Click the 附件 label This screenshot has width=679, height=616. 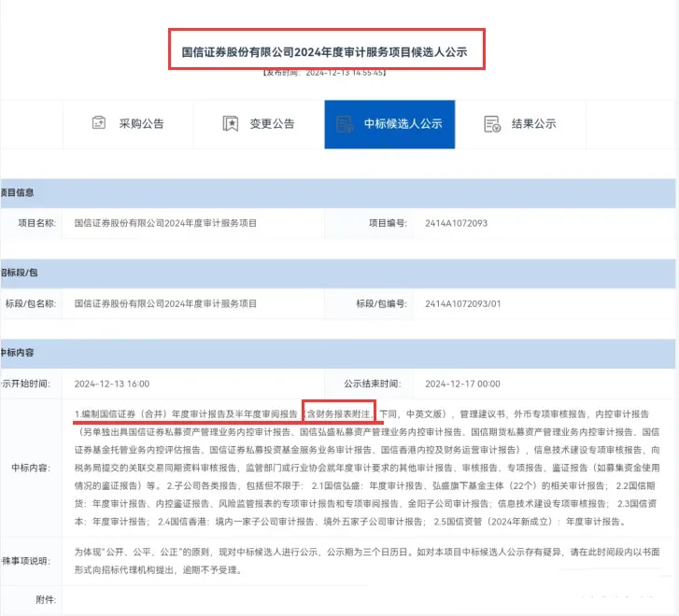(x=46, y=600)
